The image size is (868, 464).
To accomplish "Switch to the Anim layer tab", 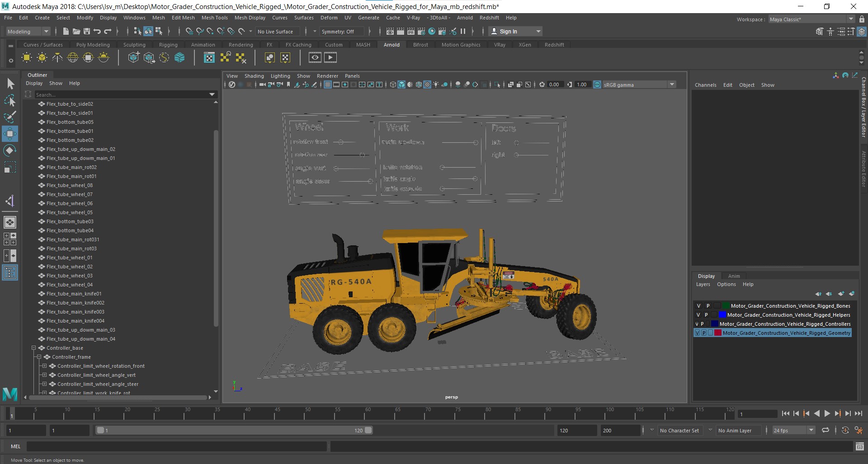I will point(734,276).
